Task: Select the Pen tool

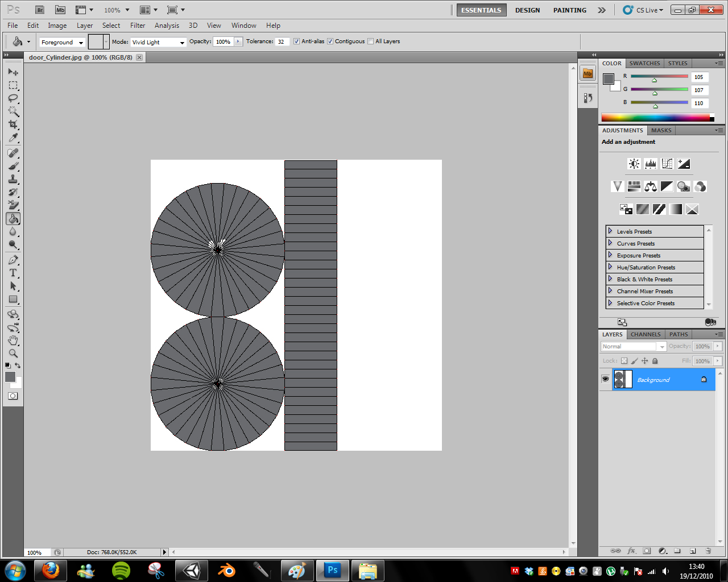Action: 13,260
